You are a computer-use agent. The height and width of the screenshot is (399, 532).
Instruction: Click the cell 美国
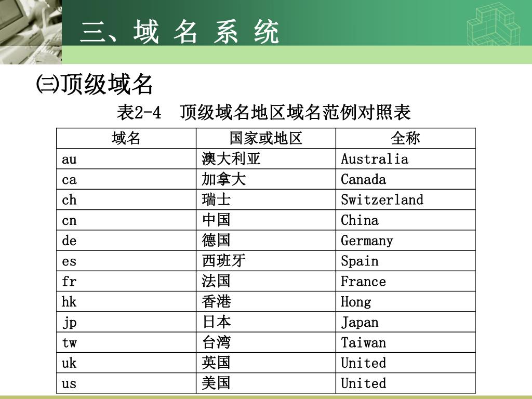pos(266,383)
